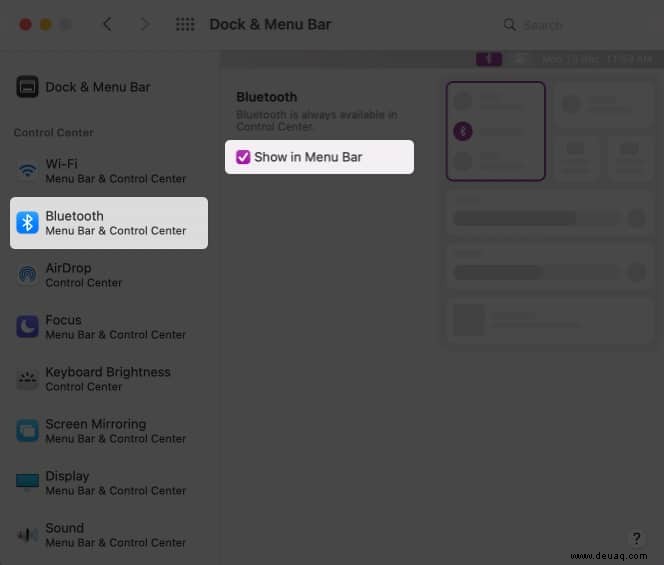Image resolution: width=664 pixels, height=565 pixels.
Task: Click the blue Bluetooth sidebar icon
Action: pos(28,223)
